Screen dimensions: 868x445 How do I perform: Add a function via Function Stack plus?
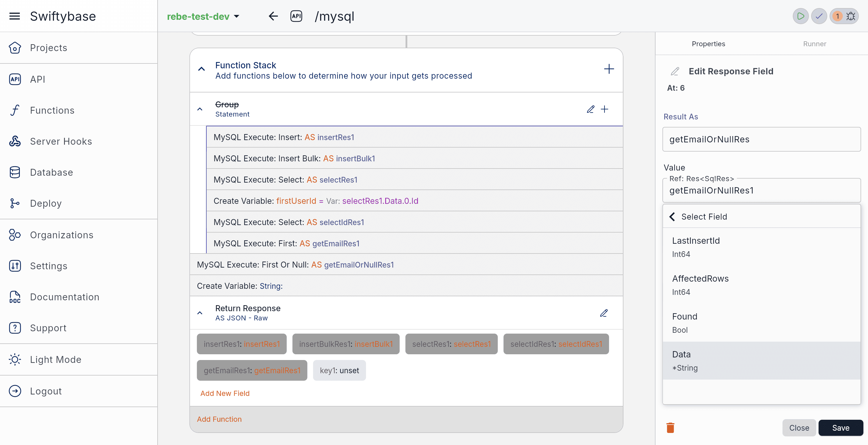(x=609, y=69)
